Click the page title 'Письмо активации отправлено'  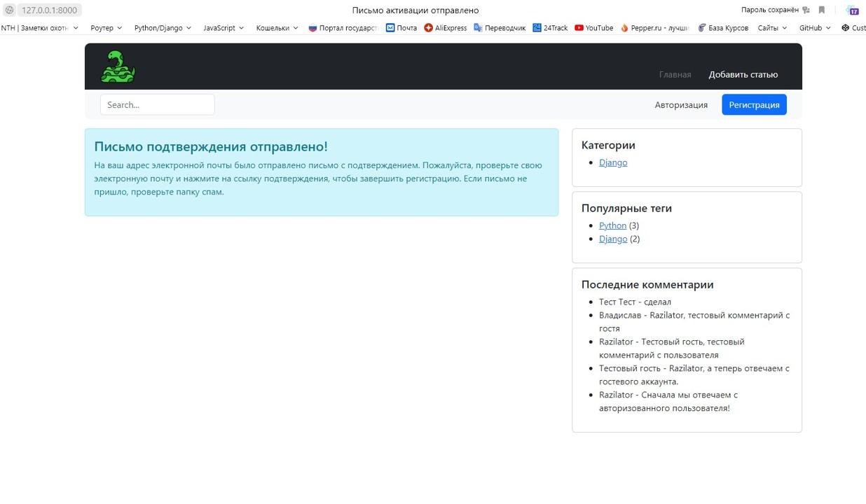(415, 10)
